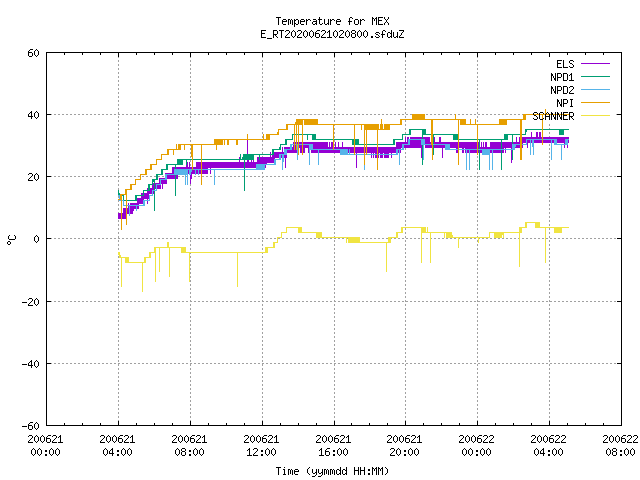Click the y-axis tick value -20
640x480 pixels.
[x=31, y=302]
